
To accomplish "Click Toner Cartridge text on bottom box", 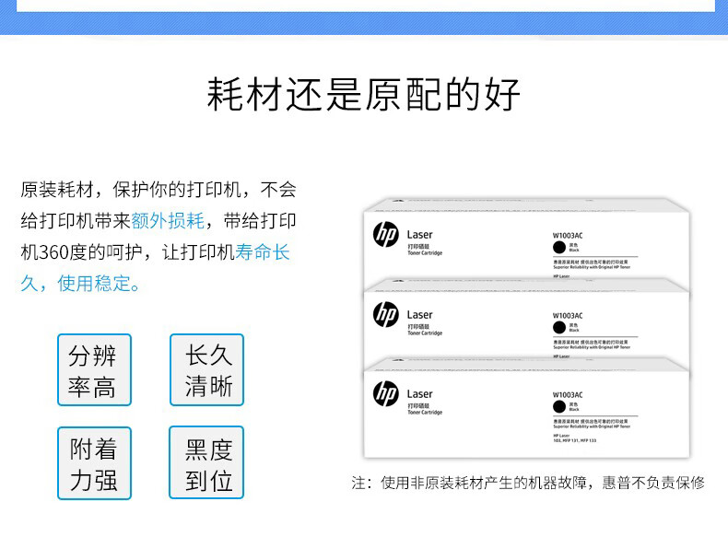I will [x=425, y=412].
